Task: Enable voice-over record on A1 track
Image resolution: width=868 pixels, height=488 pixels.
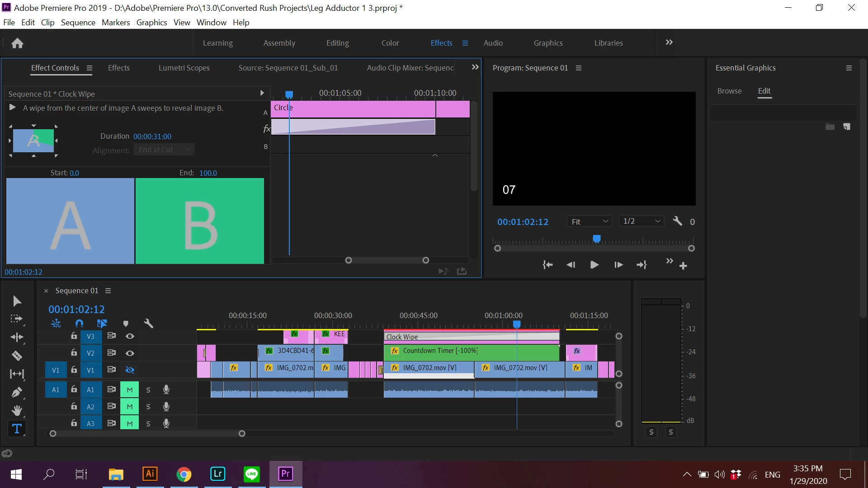Action: pos(166,389)
